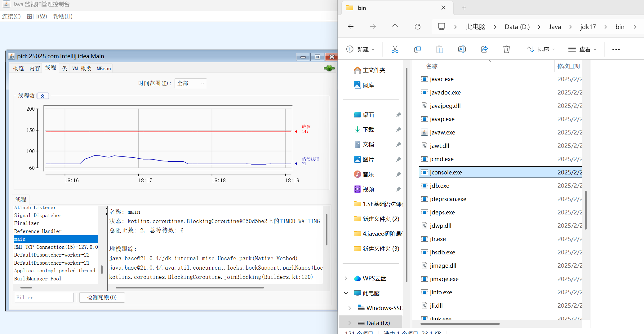Open 桌面 in quick access
The width and height of the screenshot is (644, 334).
pyautogui.click(x=364, y=115)
